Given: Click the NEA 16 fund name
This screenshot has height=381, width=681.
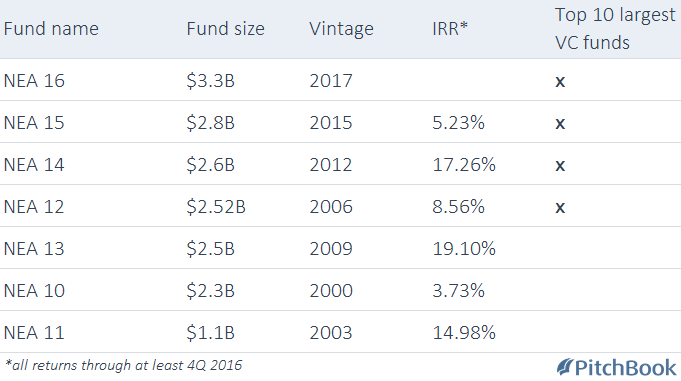Looking at the screenshot, I should [x=34, y=81].
